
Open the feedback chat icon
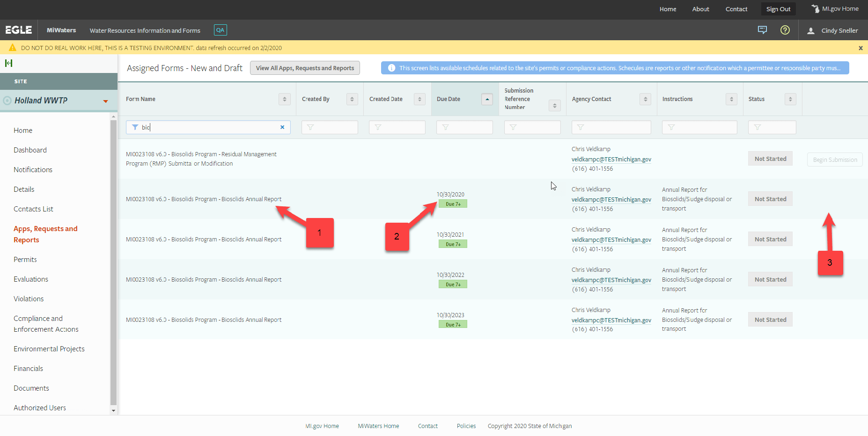click(x=762, y=30)
